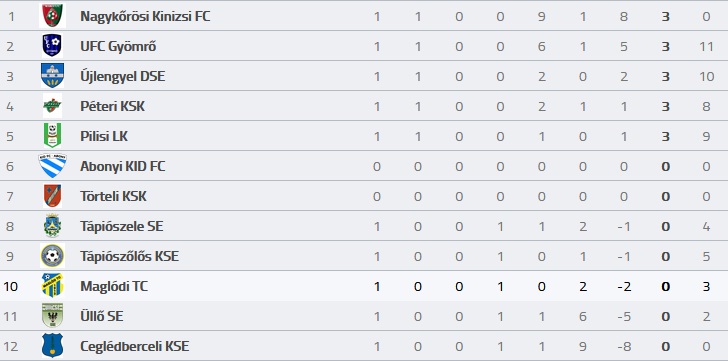728x361 pixels.
Task: Click the UFC Gyömrő team logo
Action: tap(52, 45)
